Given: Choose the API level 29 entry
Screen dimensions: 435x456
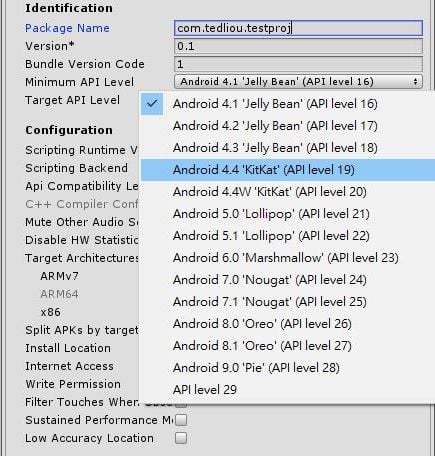Looking at the screenshot, I should 288,390.
